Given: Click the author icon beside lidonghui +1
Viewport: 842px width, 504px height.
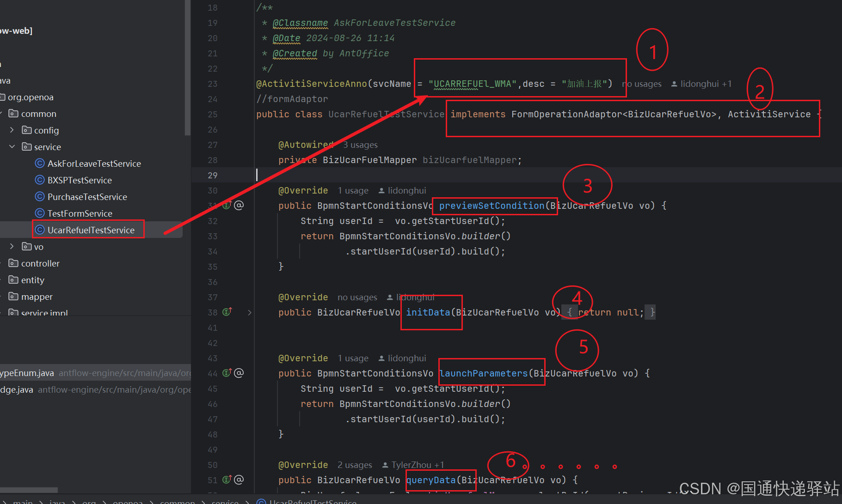Looking at the screenshot, I should pyautogui.click(x=674, y=84).
